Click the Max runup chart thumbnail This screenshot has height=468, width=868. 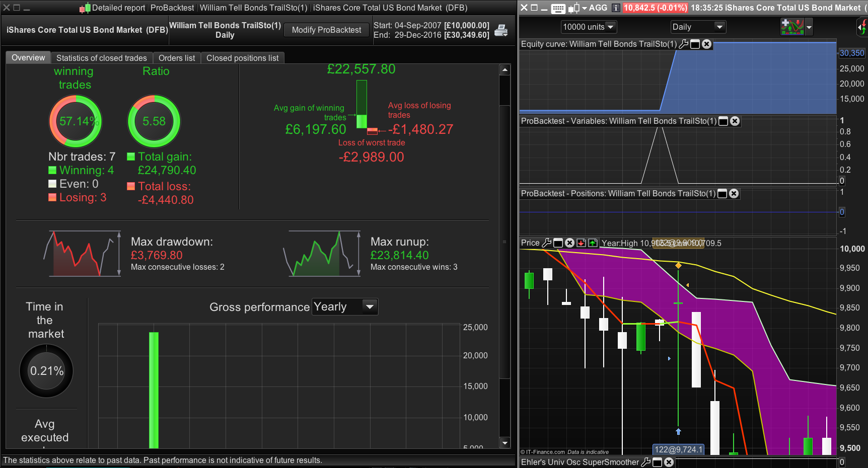pyautogui.click(x=322, y=254)
